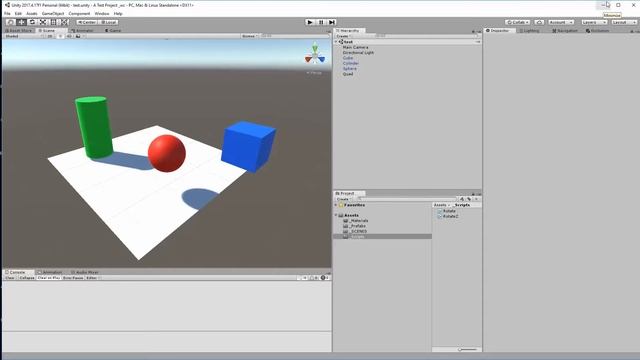
Task: Switch to the Asset Store tab
Action: click(x=19, y=31)
